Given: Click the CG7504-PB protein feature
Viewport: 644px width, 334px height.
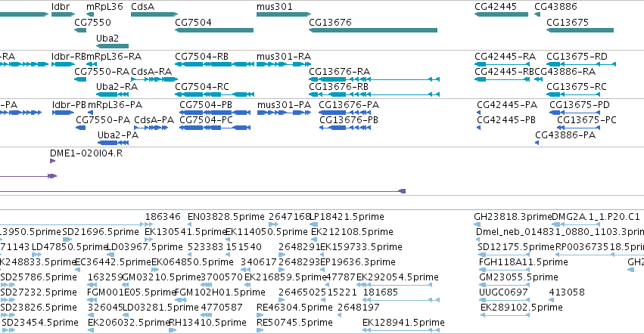Looking at the screenshot, I should point(215,113).
